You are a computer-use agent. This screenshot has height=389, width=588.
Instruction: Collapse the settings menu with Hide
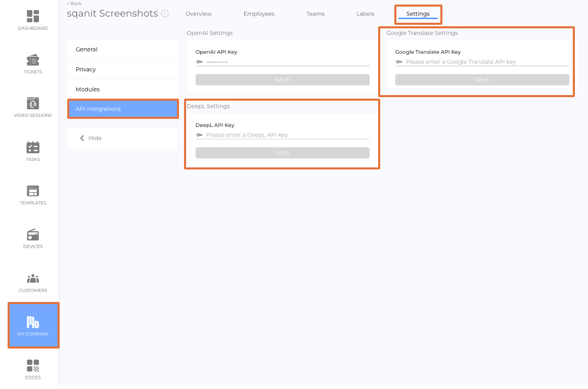point(91,138)
